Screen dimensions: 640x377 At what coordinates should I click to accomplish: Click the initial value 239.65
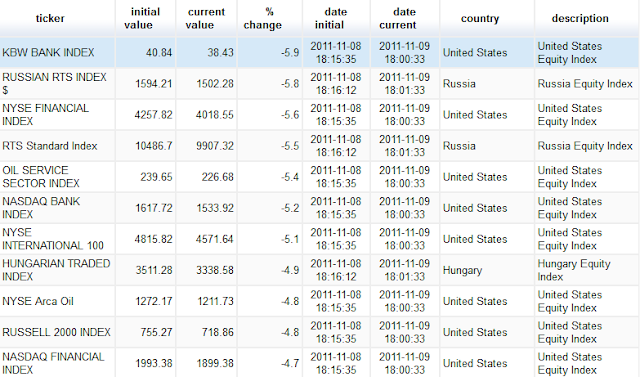(x=156, y=177)
